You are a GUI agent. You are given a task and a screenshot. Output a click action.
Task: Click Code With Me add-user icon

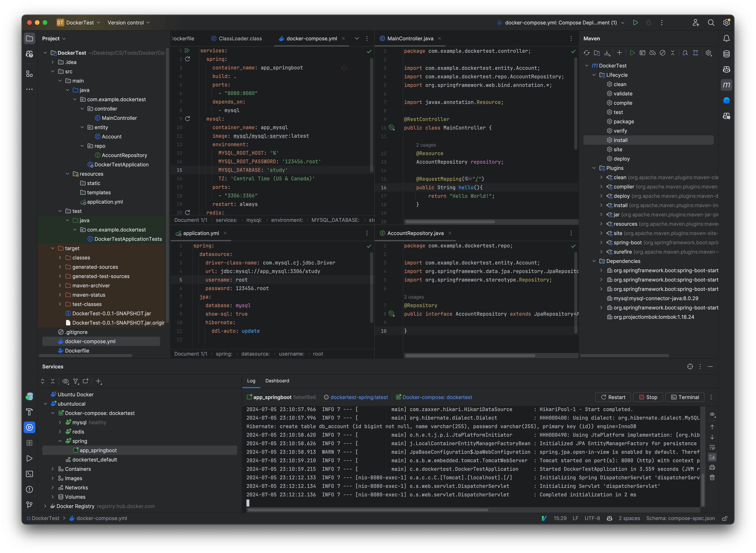click(x=695, y=22)
